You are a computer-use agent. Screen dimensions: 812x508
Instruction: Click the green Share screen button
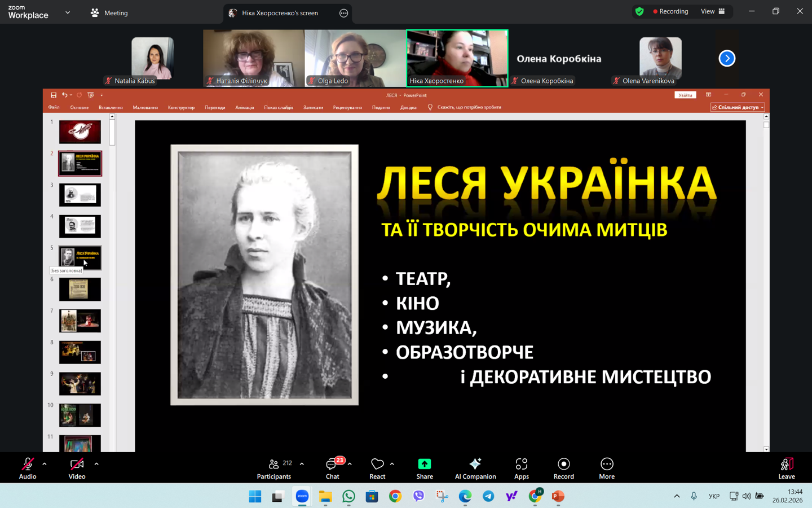click(424, 468)
